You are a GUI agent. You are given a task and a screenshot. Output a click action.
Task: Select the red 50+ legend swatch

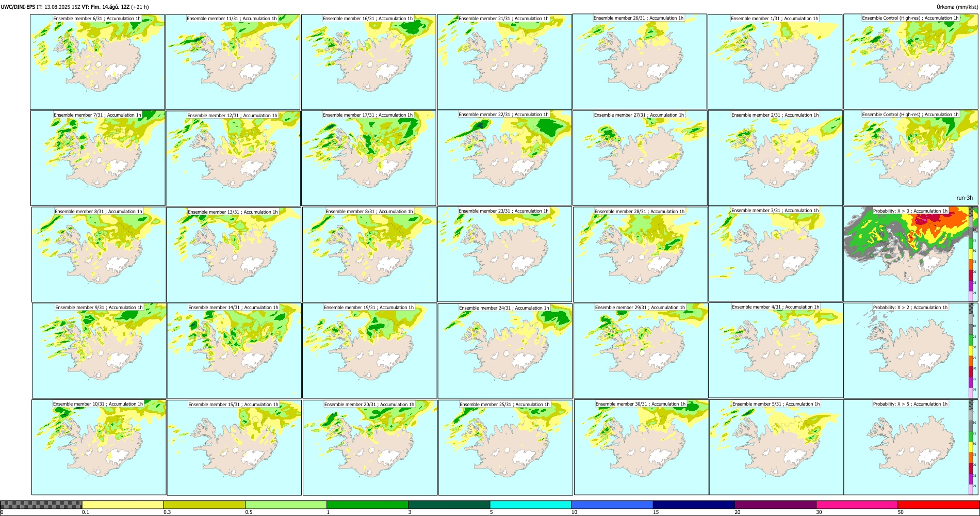click(938, 505)
